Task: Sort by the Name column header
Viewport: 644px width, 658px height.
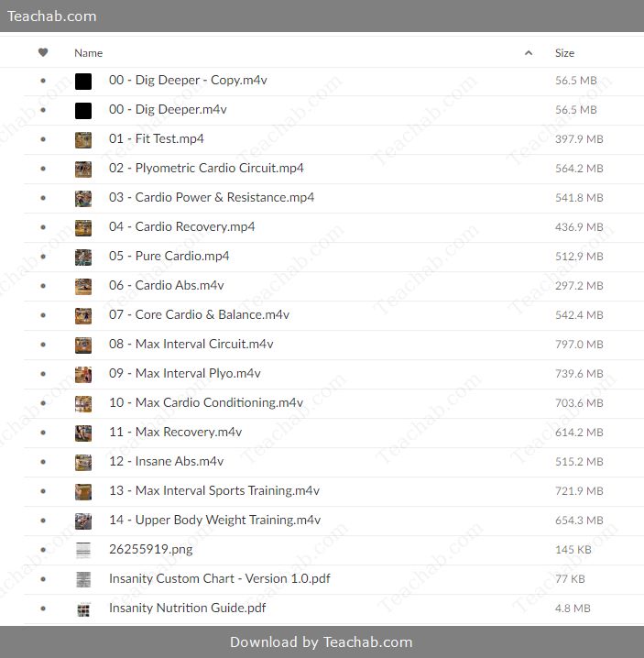Action: pyautogui.click(x=88, y=53)
